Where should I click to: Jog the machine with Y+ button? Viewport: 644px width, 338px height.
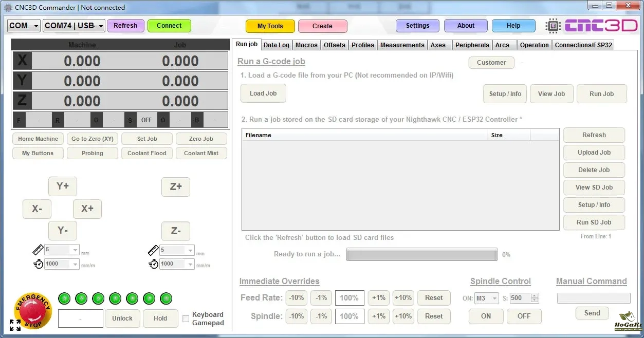[63, 186]
